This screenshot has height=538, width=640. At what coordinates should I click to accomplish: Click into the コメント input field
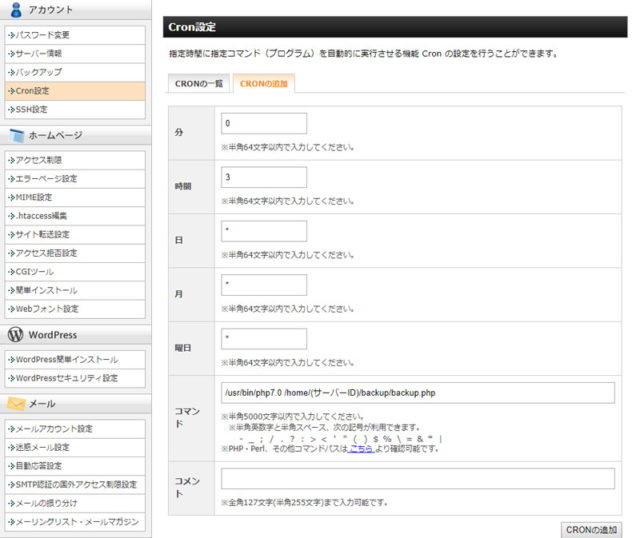click(x=418, y=478)
